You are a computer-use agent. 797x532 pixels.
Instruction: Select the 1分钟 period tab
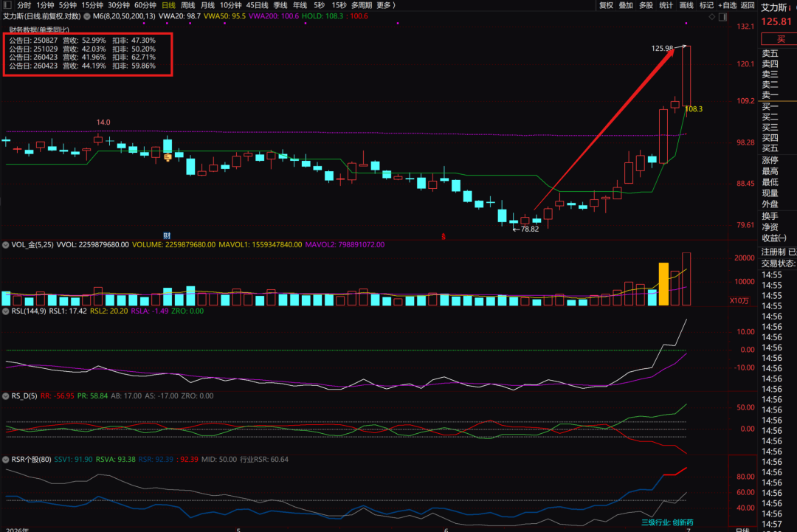45,5
